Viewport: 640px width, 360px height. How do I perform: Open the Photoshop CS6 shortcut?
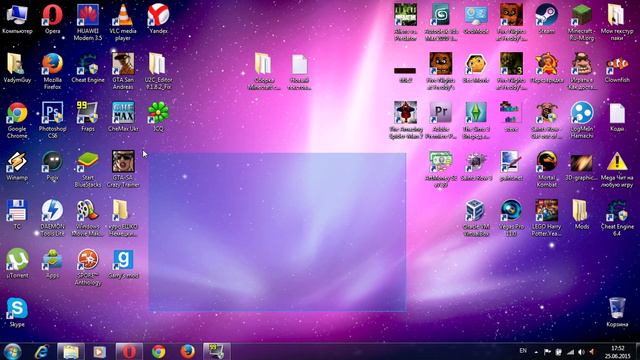[x=52, y=120]
